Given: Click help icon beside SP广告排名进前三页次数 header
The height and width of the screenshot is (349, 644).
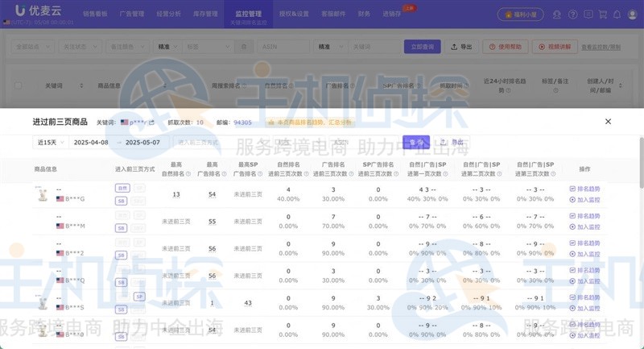Looking at the screenshot, I should (396, 174).
